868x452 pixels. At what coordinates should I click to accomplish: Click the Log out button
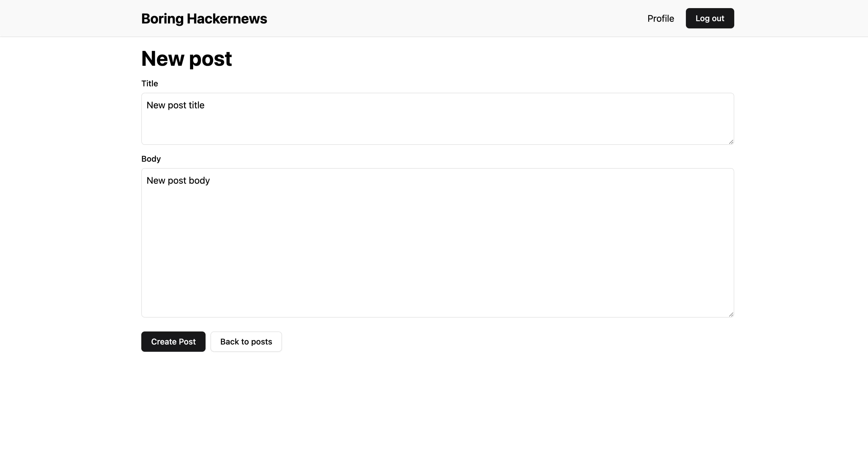click(710, 18)
